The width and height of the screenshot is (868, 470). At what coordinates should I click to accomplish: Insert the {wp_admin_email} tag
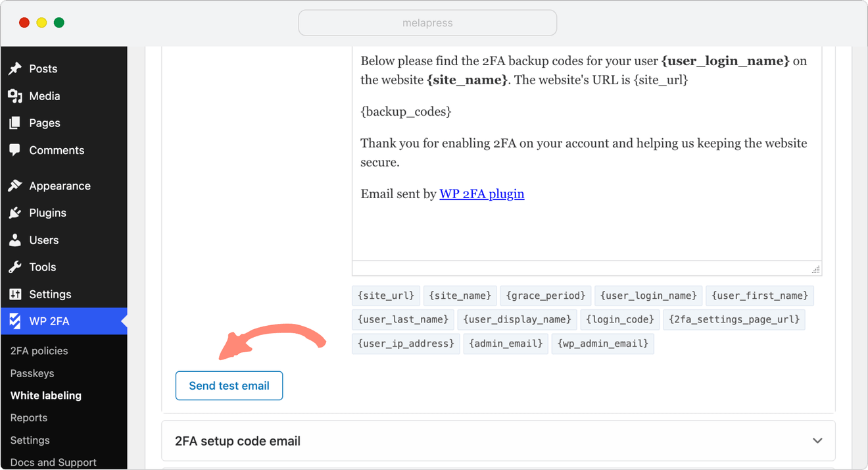[603, 343]
